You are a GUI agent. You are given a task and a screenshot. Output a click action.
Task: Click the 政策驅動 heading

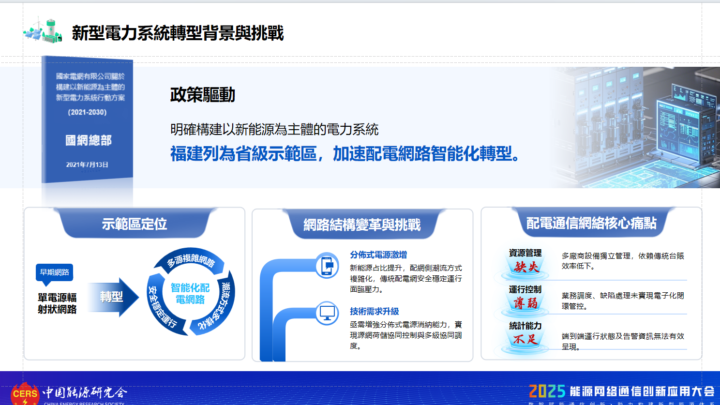click(x=202, y=96)
